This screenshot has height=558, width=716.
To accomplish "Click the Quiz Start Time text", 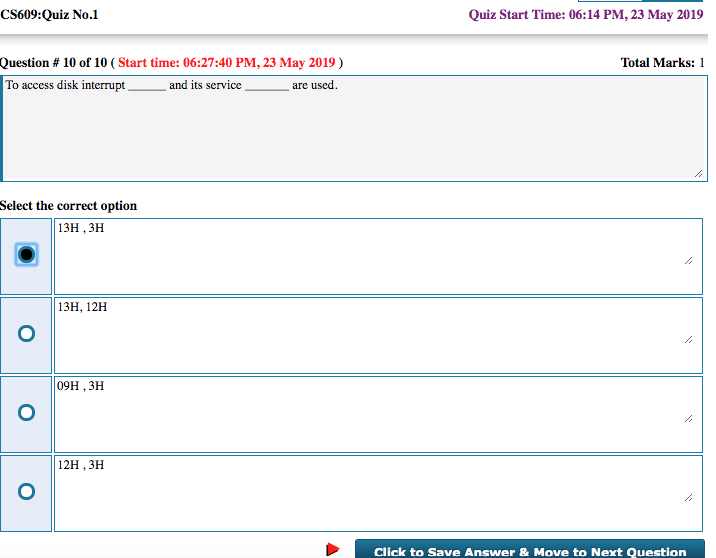I will (585, 15).
